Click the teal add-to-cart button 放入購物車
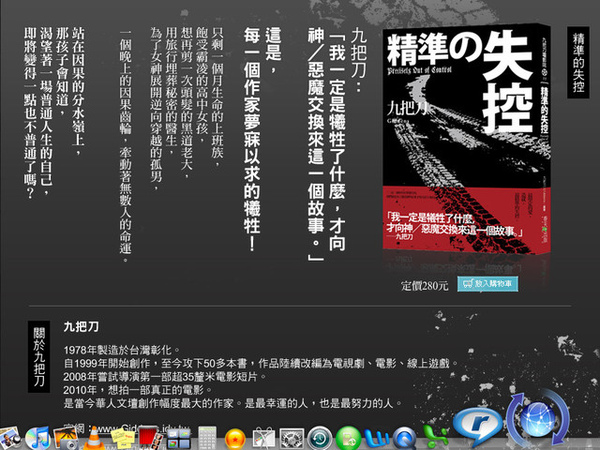The image size is (600, 450). [488, 284]
